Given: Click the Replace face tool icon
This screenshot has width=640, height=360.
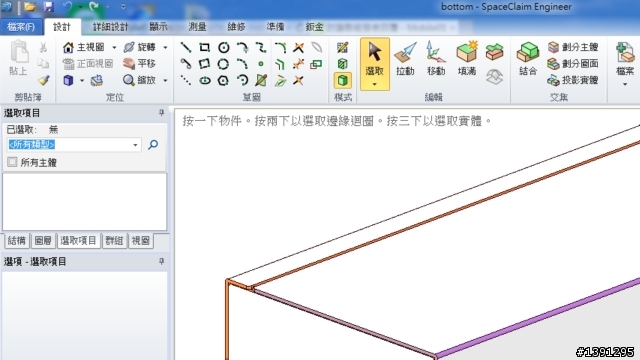Looking at the screenshot, I should point(494,52).
